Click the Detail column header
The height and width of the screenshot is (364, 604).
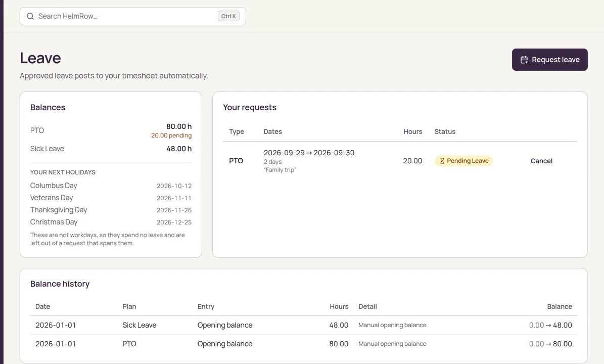[x=367, y=306]
